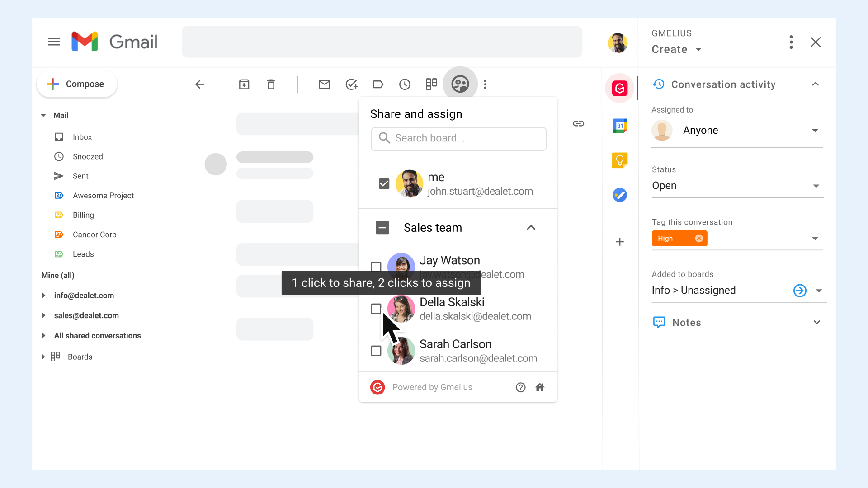Copy conversation link icon
The width and height of the screenshot is (868, 488).
[x=578, y=123]
